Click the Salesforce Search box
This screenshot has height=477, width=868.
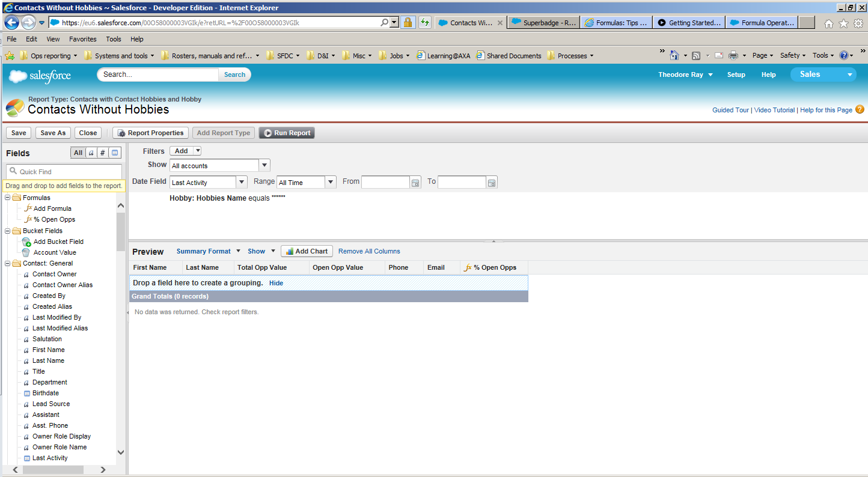coord(157,74)
